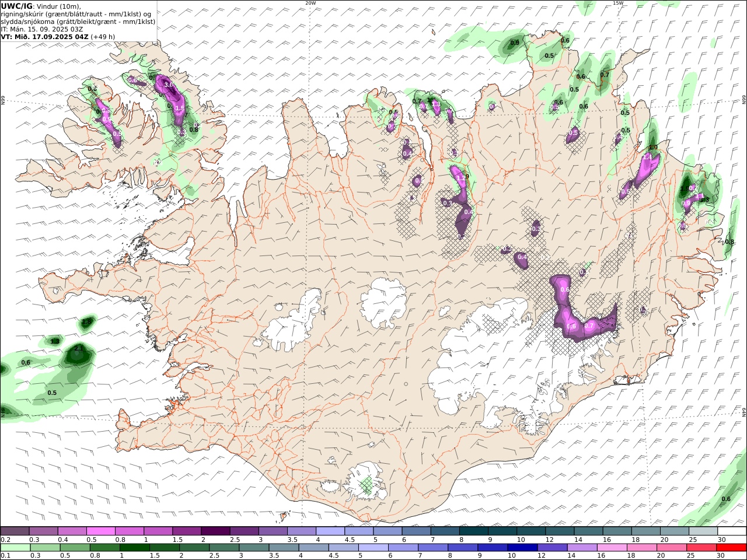The image size is (747, 560).
Task: Click the '20W' longitude label
Action: tap(310, 3)
